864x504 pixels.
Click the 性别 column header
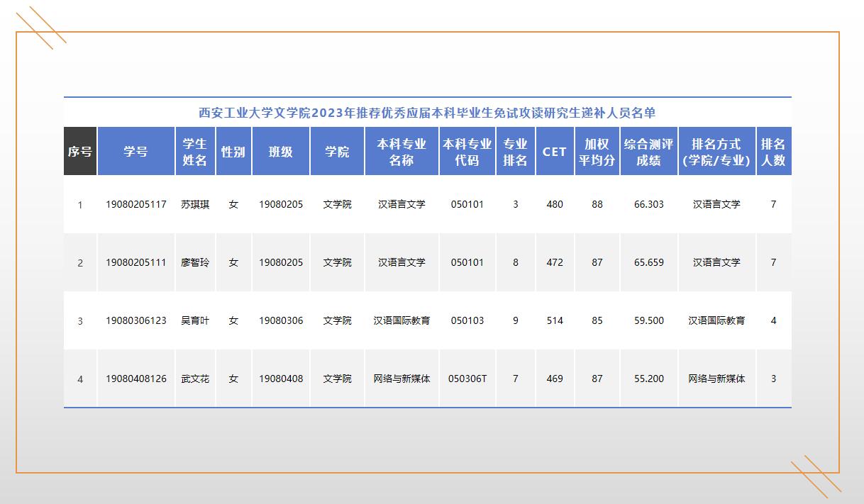click(233, 152)
